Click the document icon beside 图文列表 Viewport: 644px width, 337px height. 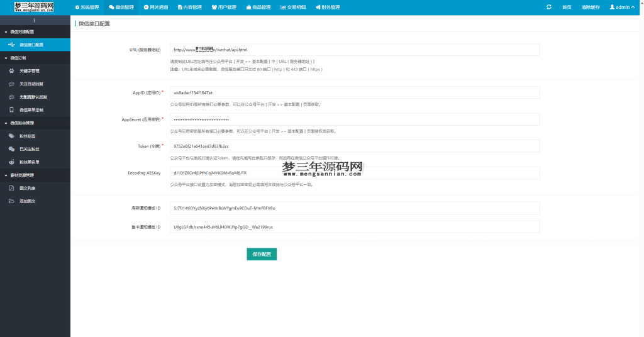(x=11, y=188)
